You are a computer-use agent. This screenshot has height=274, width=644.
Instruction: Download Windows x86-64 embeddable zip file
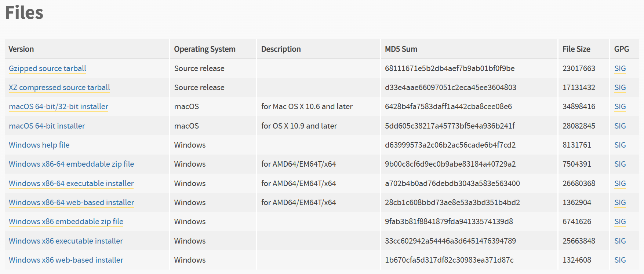click(x=71, y=164)
